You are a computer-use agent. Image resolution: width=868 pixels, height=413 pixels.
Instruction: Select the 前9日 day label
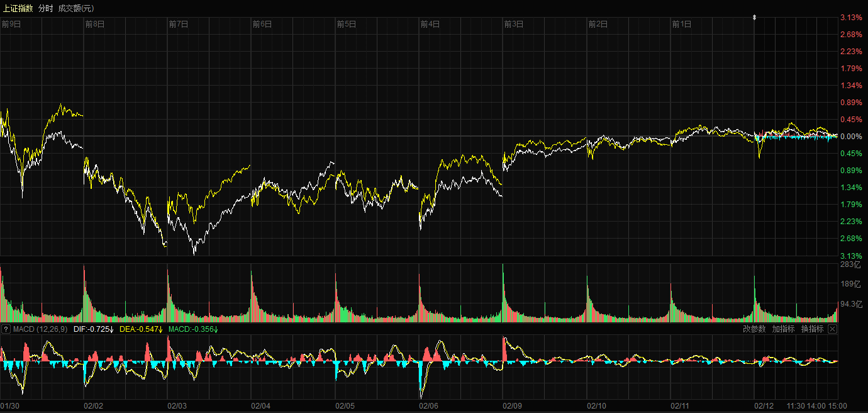coord(11,25)
